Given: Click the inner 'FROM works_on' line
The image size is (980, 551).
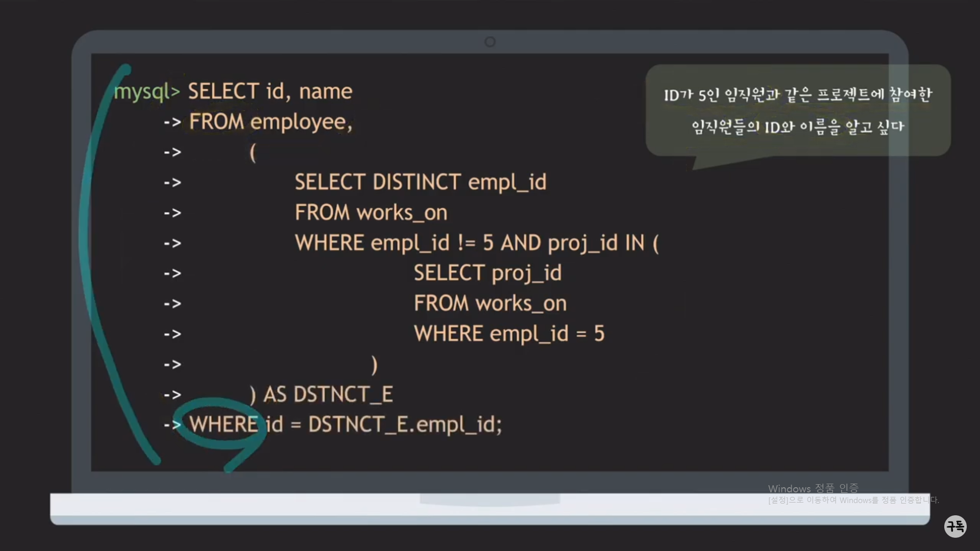Looking at the screenshot, I should [490, 304].
